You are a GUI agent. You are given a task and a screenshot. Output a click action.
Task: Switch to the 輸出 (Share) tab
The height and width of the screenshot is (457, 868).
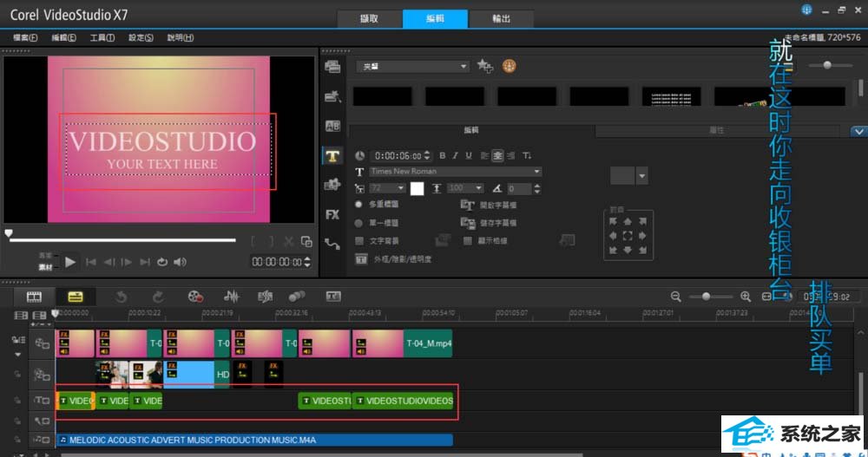[x=502, y=18]
